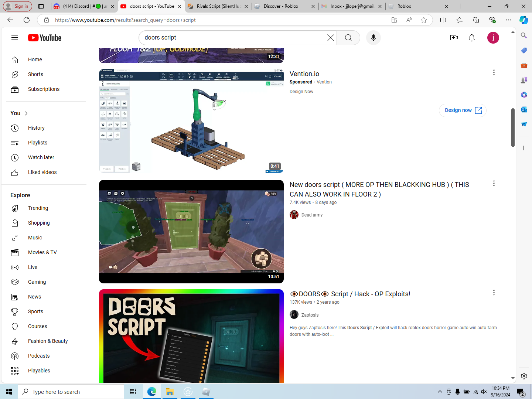Click the magnifier search button
Image resolution: width=532 pixels, height=399 pixels.
coord(348,38)
